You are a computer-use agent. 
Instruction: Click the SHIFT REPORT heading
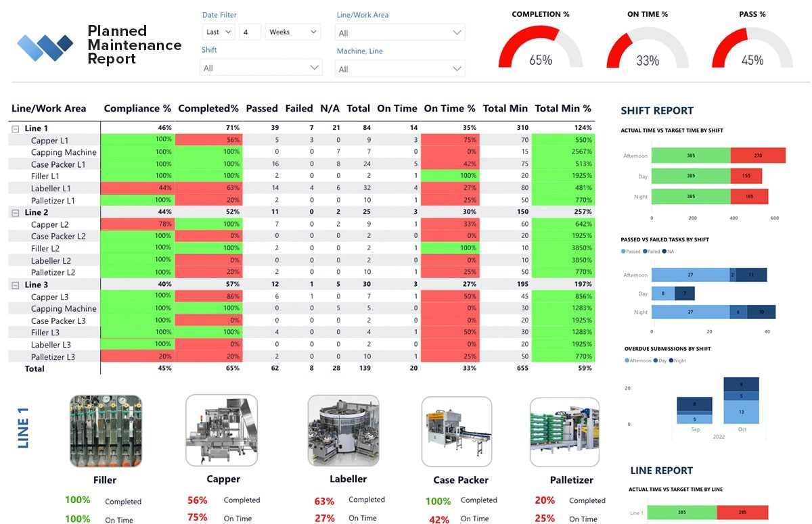click(657, 111)
